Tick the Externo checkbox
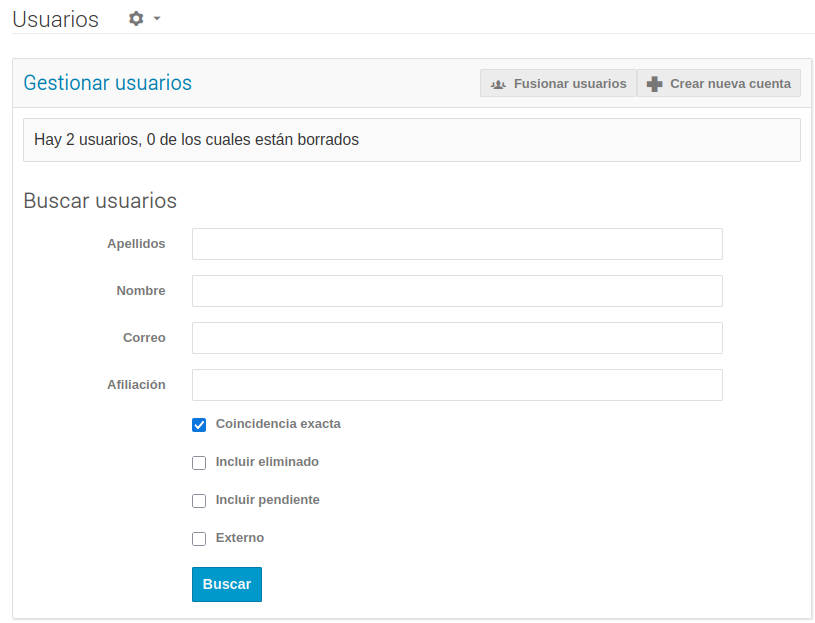 tap(199, 538)
